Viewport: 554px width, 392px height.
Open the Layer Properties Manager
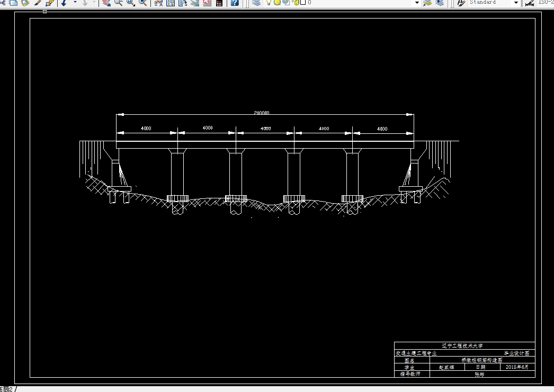pyautogui.click(x=256, y=3)
